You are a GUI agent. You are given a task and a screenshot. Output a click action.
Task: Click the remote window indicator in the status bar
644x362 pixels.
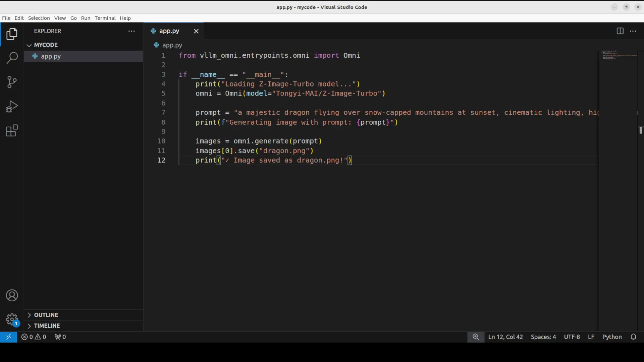[x=8, y=337]
